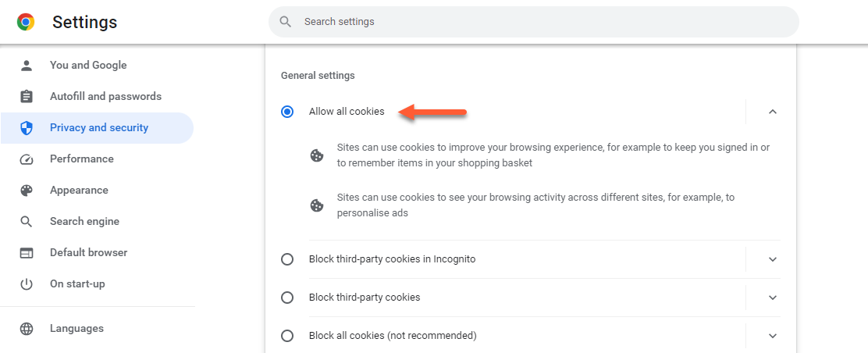Viewport: 868px width, 353px height.
Task: Collapse the Allow all cookies details
Action: tap(773, 112)
